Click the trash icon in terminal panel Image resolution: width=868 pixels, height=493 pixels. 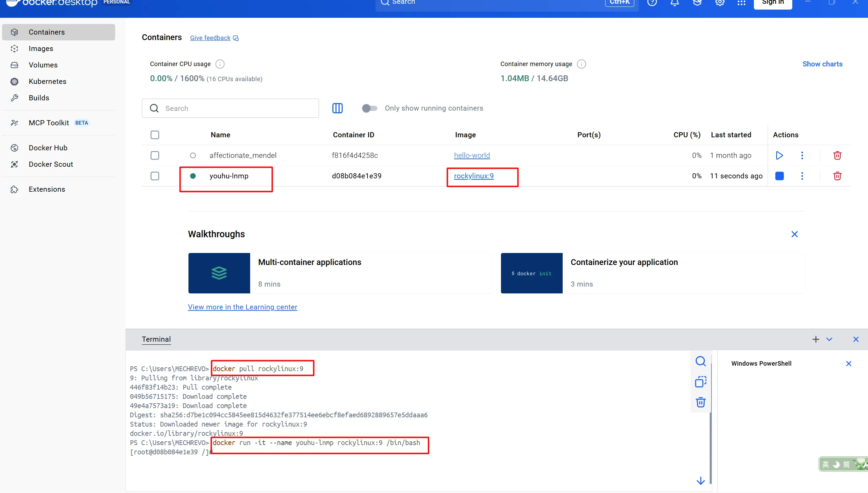[x=700, y=402]
